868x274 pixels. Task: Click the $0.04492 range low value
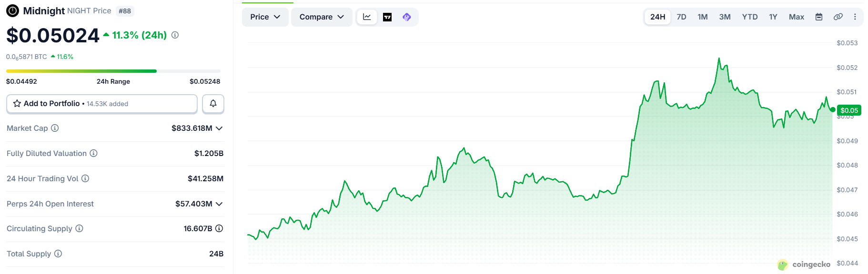pos(21,81)
